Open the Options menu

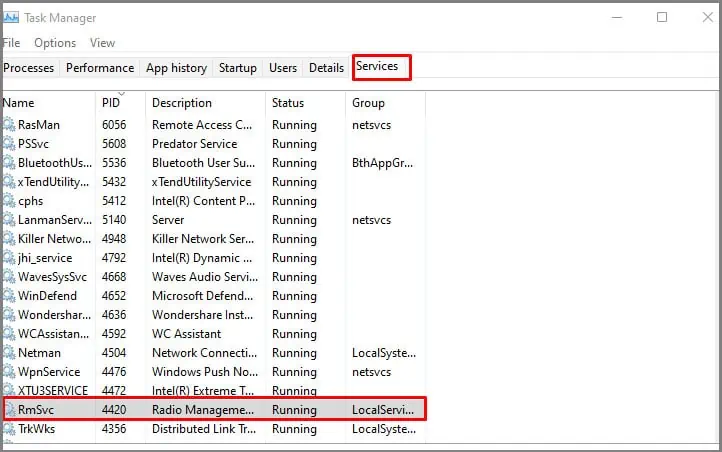[55, 43]
